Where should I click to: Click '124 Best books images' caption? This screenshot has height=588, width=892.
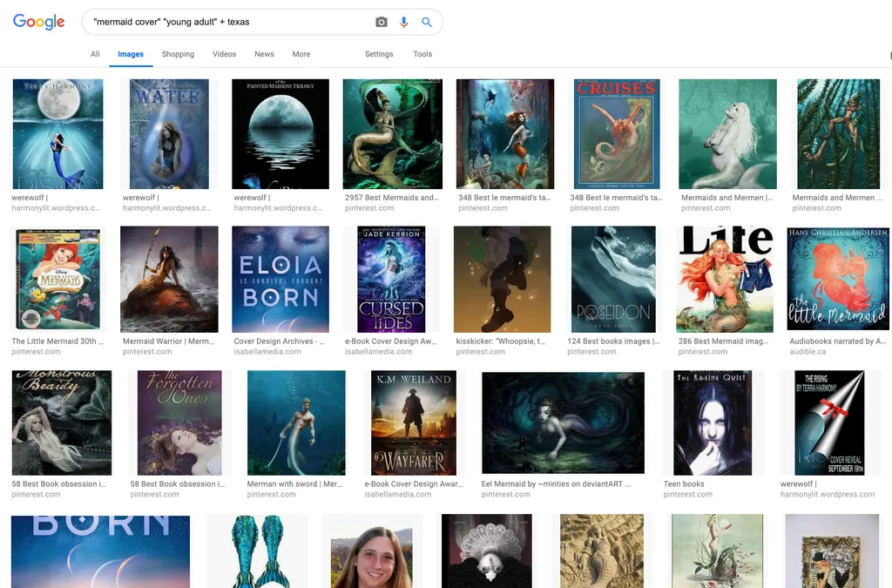pos(613,341)
